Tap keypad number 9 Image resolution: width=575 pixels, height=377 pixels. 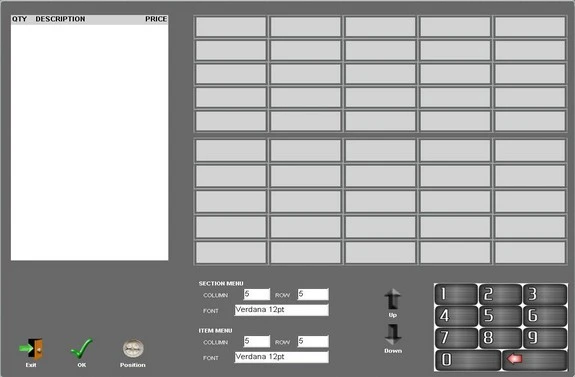coord(545,337)
